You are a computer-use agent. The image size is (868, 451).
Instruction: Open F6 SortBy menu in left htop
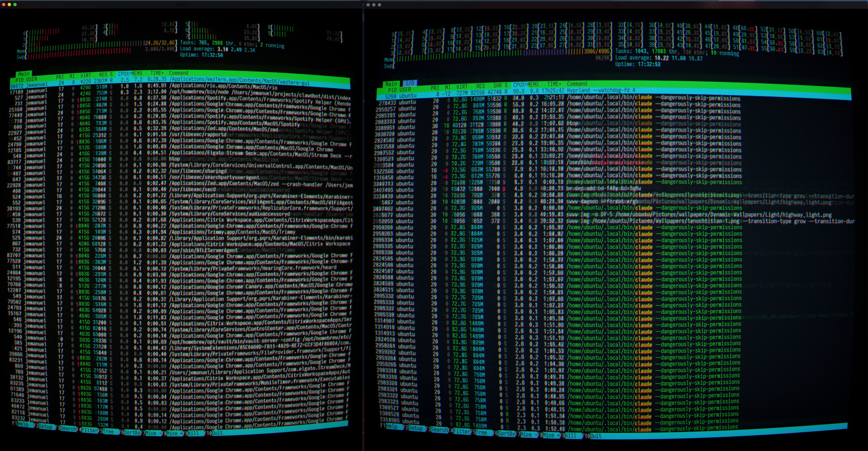pyautogui.click(x=132, y=433)
